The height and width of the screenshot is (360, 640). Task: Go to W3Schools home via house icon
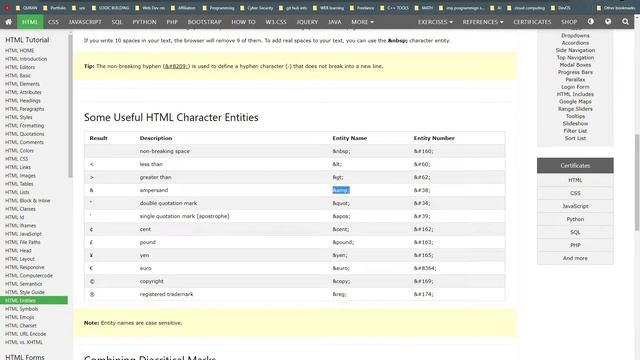point(9,22)
